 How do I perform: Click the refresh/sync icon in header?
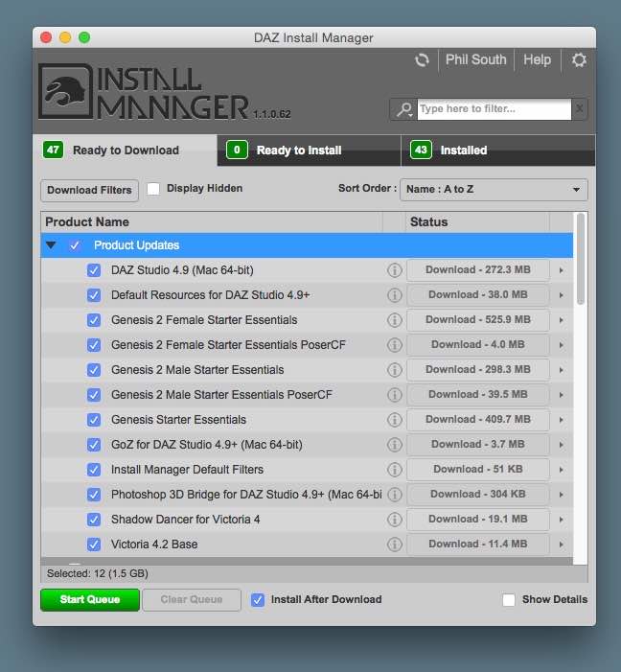point(422,60)
